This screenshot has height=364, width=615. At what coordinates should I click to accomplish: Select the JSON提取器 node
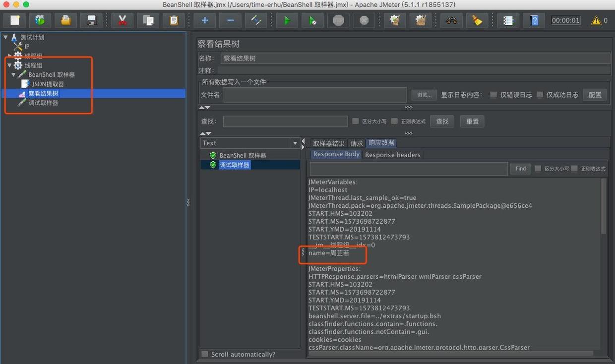[x=48, y=84]
